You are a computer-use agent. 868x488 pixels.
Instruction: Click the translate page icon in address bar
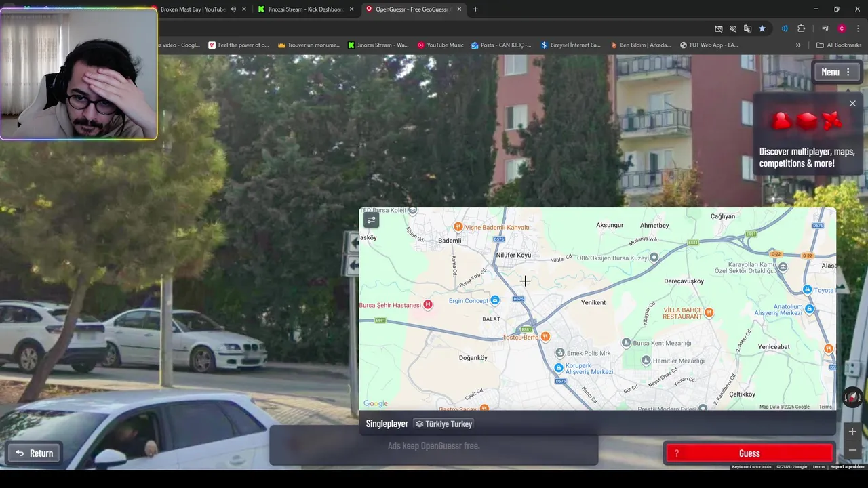click(747, 28)
